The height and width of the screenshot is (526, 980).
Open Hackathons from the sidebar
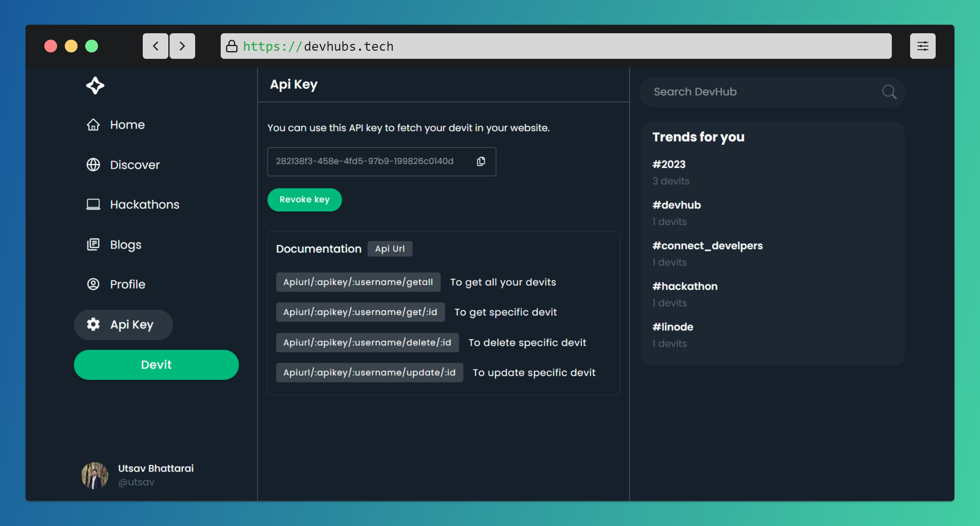click(144, 205)
